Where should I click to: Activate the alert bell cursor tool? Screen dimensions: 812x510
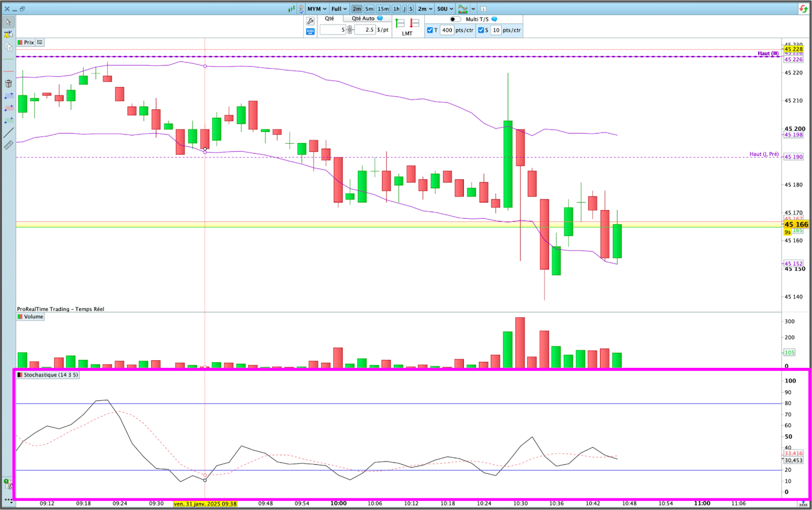pos(9,35)
